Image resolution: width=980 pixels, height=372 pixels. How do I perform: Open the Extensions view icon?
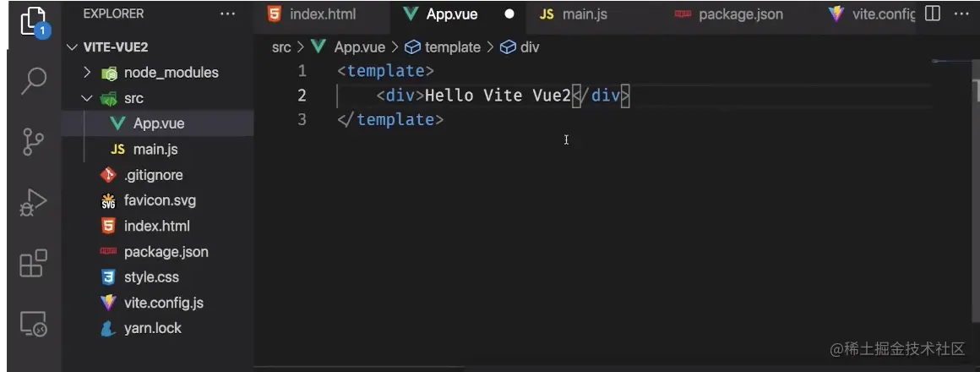click(32, 263)
